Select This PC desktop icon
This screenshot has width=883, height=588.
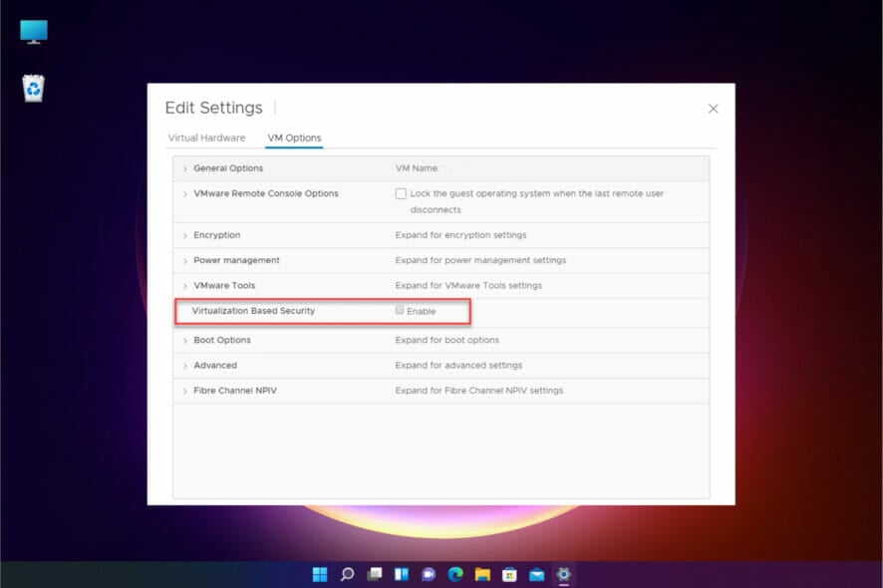[34, 32]
